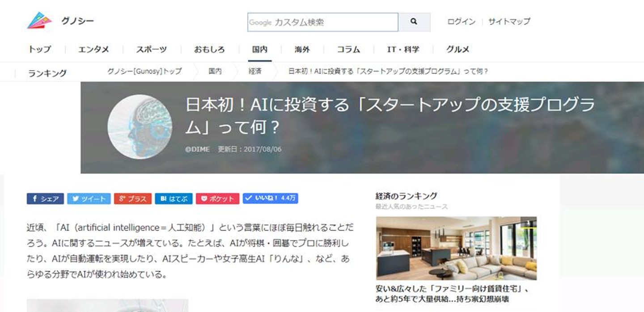644x312 pixels.
Task: Tweet the article with ツイート button
Action: pos(89,199)
